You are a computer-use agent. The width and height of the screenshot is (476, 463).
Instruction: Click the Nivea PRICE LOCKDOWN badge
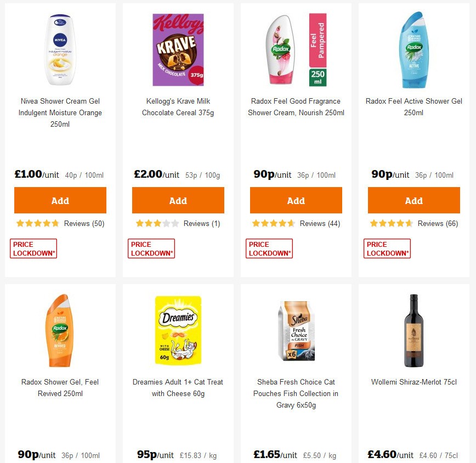point(33,248)
